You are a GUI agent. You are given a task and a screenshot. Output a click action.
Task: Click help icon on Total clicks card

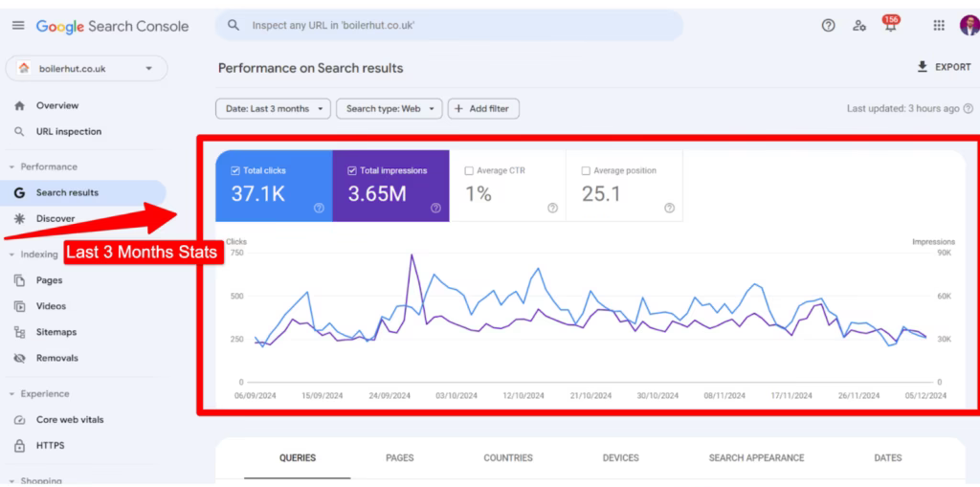[x=319, y=209]
